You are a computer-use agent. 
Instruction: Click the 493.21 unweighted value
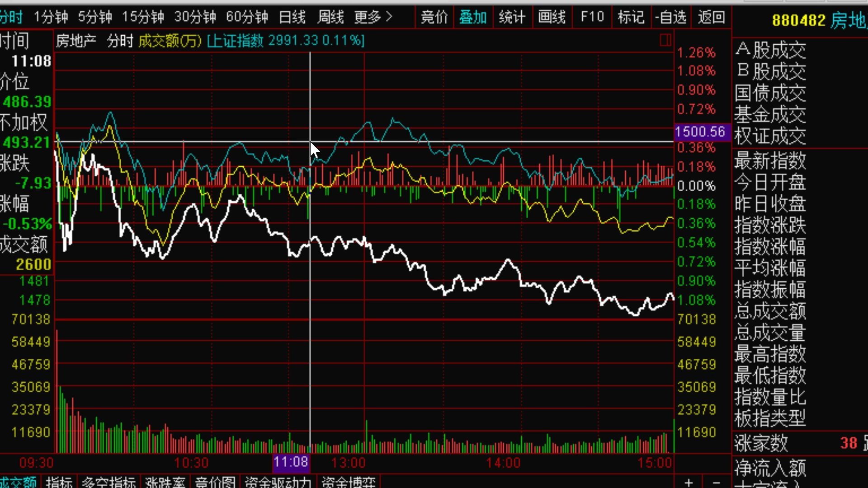(x=27, y=142)
